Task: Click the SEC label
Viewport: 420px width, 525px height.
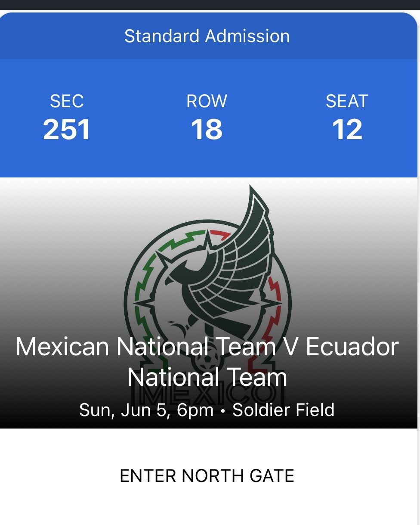Action: (67, 101)
